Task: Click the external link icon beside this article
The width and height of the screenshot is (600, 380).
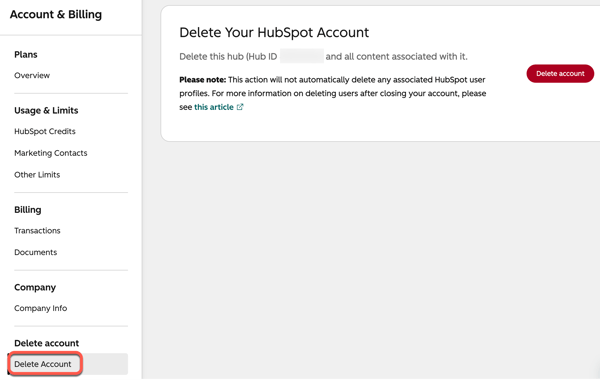Action: 240,107
